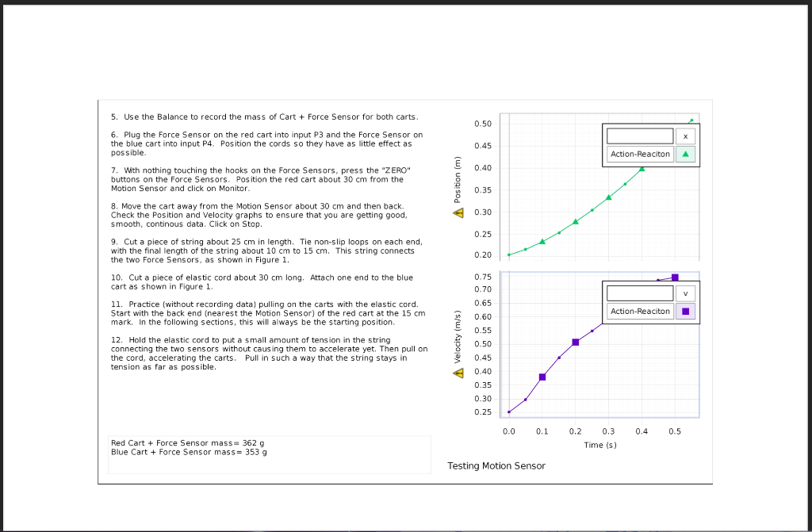Select purple square velocity point at 0.1 s
812x532 pixels.
pyautogui.click(x=542, y=377)
